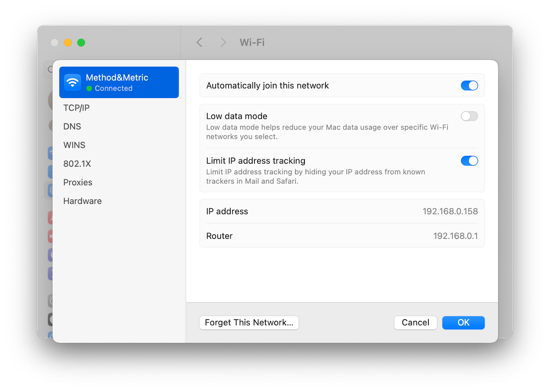Switch to the DNS section
This screenshot has width=550, height=392.
(72, 127)
